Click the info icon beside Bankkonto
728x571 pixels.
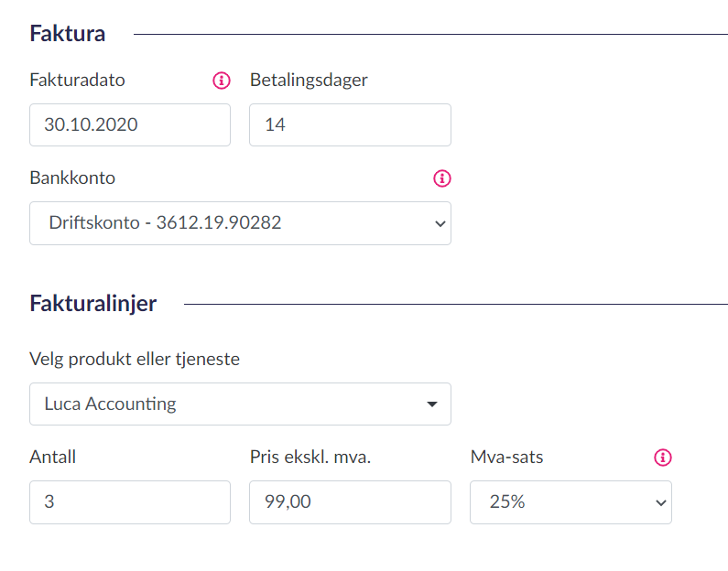[x=442, y=178]
